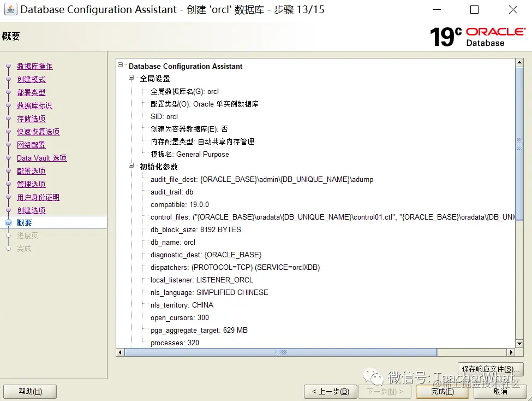Select the nls_language row
This screenshot has height=401, width=532.
[x=210, y=293]
